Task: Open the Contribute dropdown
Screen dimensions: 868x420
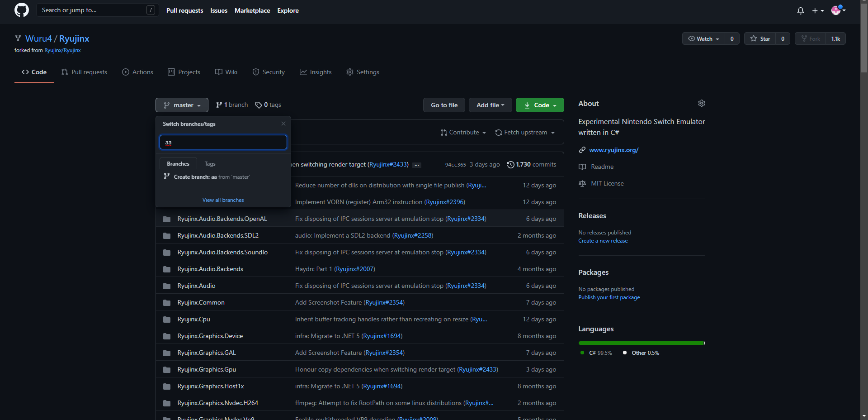Action: tap(463, 132)
